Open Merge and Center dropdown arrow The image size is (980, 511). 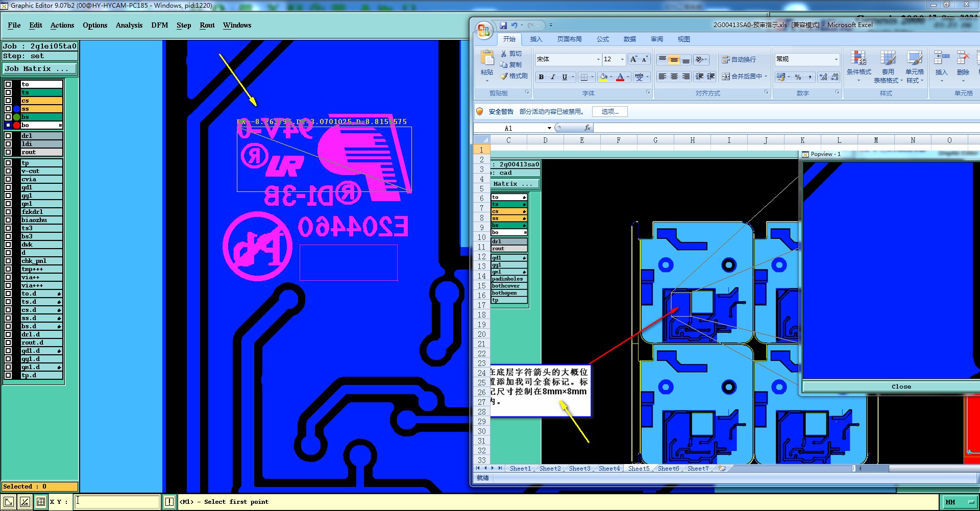click(x=766, y=77)
